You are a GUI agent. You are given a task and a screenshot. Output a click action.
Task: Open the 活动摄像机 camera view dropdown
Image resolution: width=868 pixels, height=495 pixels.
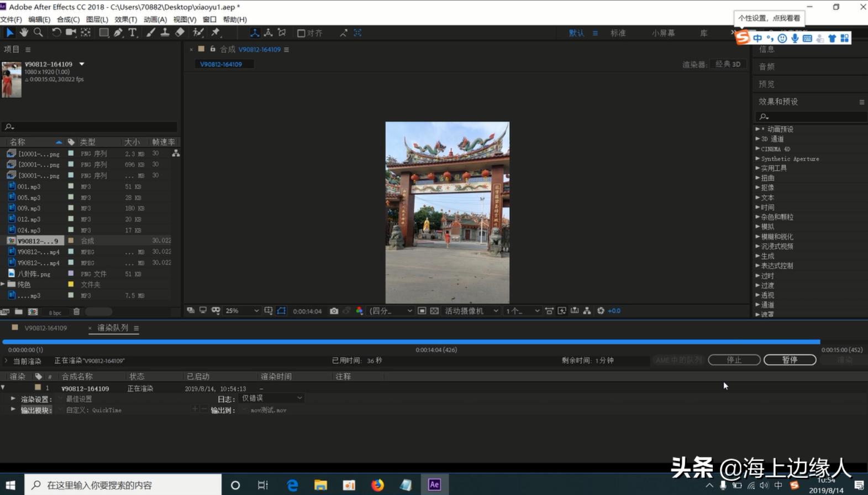tap(471, 311)
